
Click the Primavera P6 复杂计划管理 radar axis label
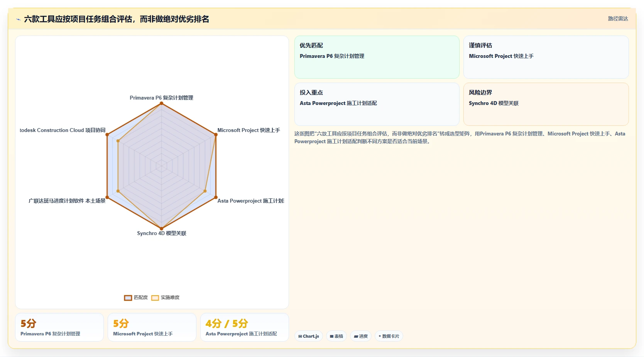tap(161, 98)
